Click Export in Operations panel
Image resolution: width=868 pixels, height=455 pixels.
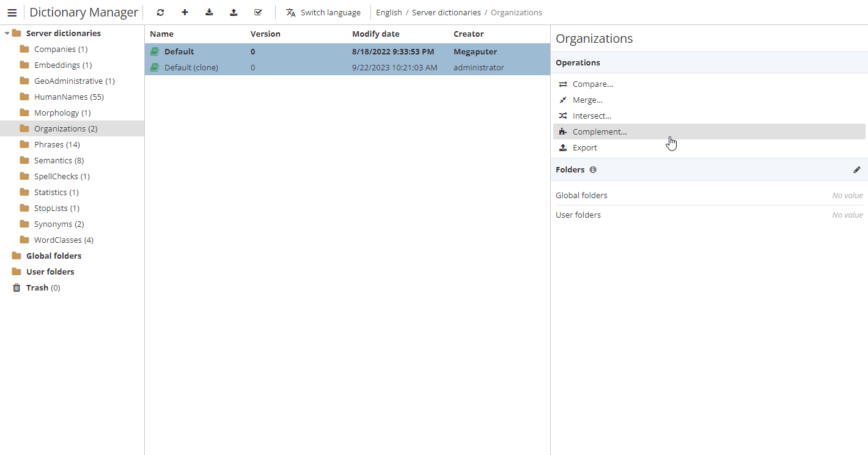pyautogui.click(x=584, y=148)
